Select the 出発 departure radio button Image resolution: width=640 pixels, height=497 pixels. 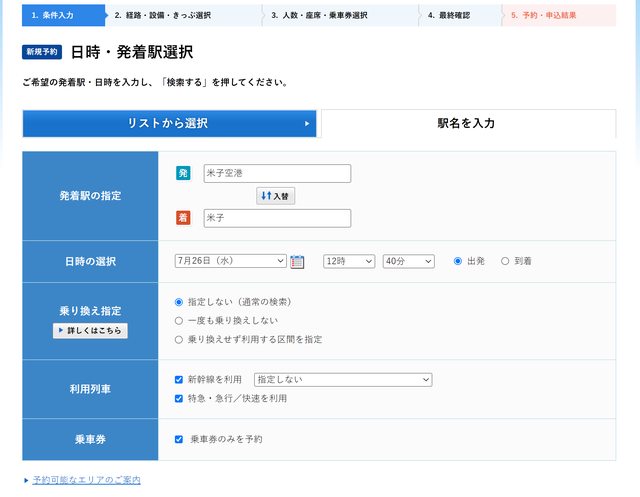(458, 261)
